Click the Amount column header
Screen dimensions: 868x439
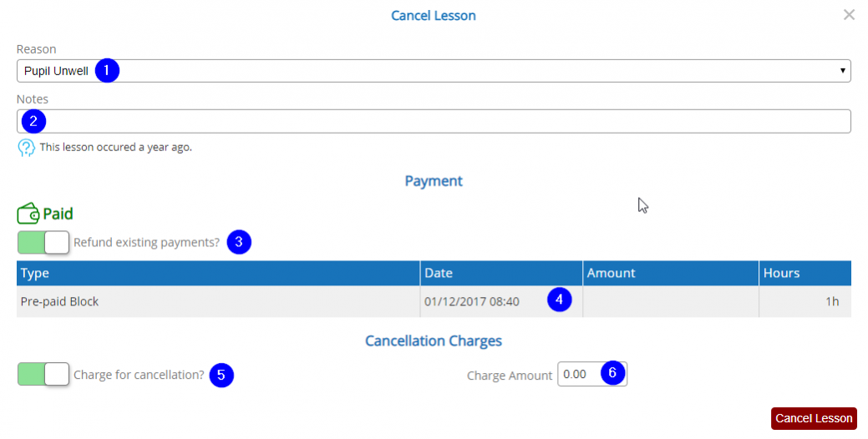[x=670, y=273]
